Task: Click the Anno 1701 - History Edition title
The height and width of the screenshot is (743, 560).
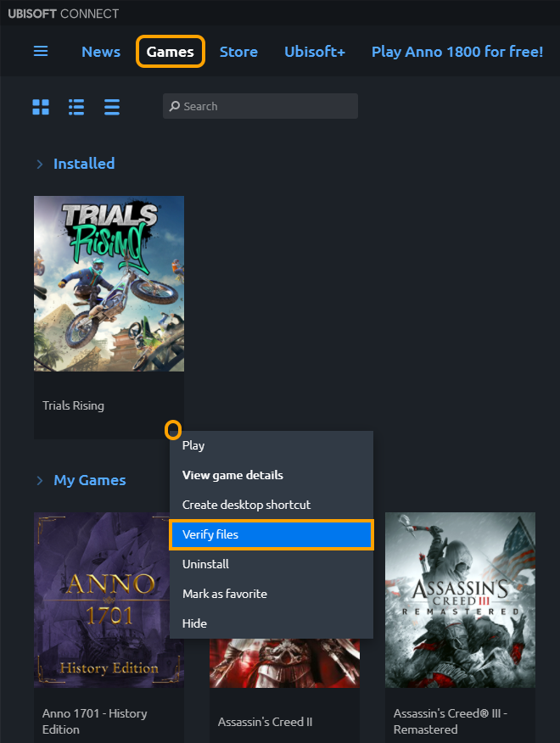Action: (95, 721)
